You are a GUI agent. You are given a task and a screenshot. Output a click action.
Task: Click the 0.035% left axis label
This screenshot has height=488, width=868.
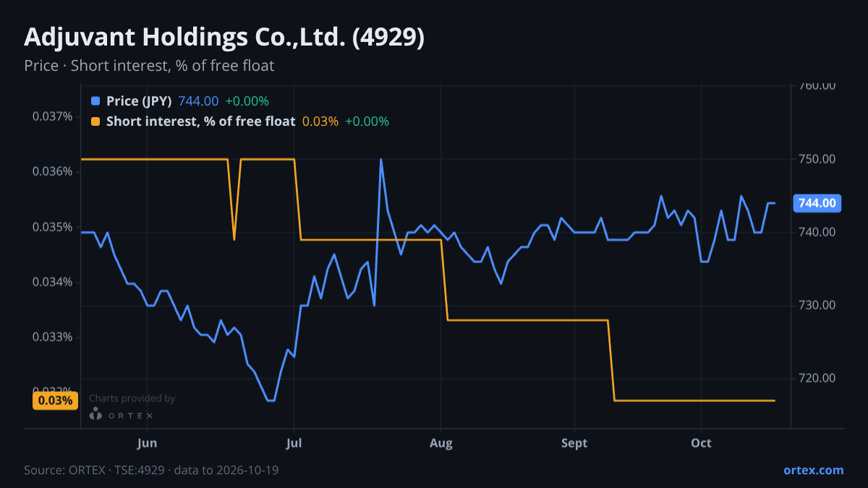point(53,227)
